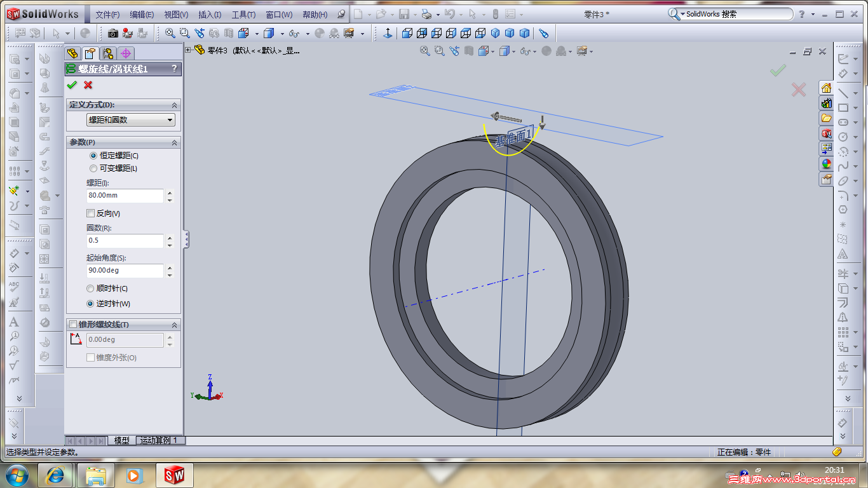The height and width of the screenshot is (488, 868).
Task: Collapse the Parameters (参数) section
Action: [x=174, y=142]
